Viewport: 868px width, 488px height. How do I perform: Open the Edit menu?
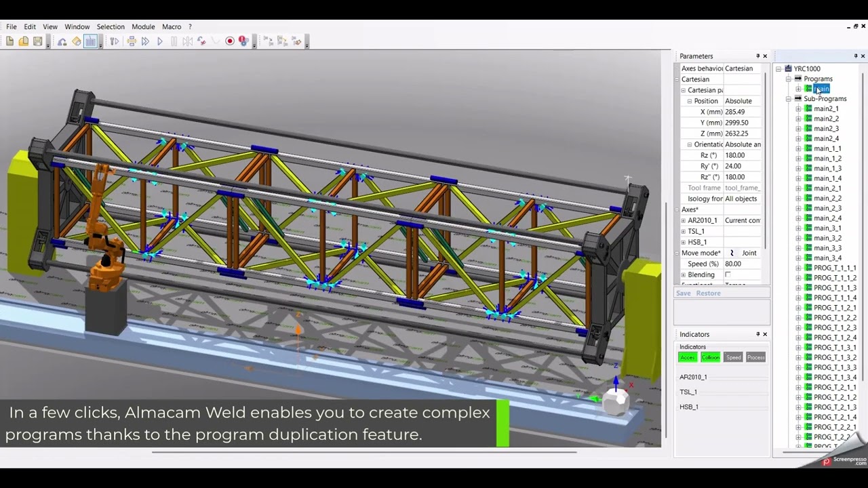pos(30,27)
